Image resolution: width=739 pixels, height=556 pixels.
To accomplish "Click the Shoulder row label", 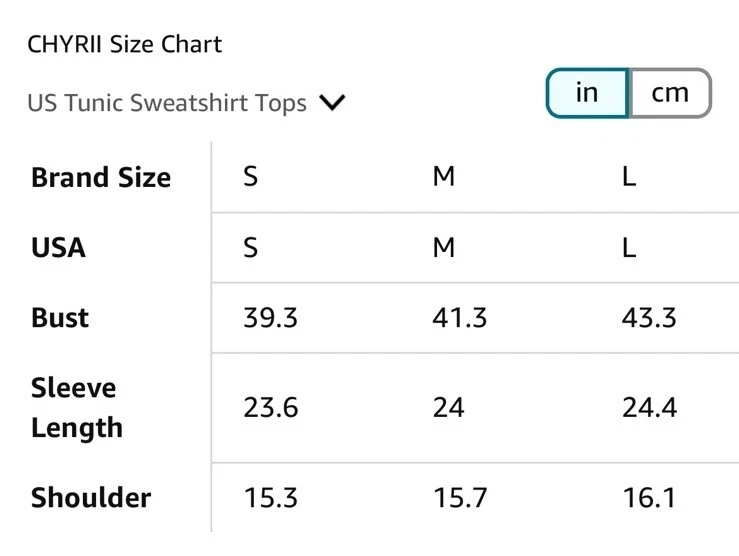I will tap(91, 498).
